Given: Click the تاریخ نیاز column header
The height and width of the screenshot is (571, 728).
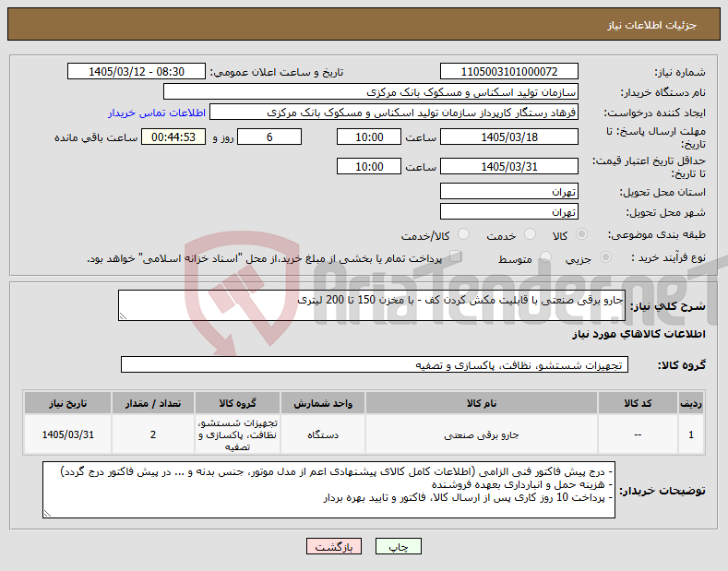Looking at the screenshot, I should click(67, 403).
